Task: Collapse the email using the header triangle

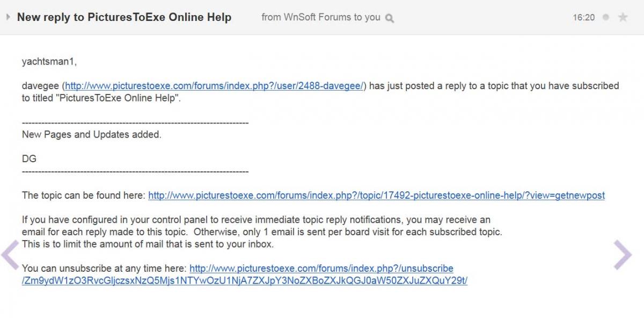Action: point(8,17)
